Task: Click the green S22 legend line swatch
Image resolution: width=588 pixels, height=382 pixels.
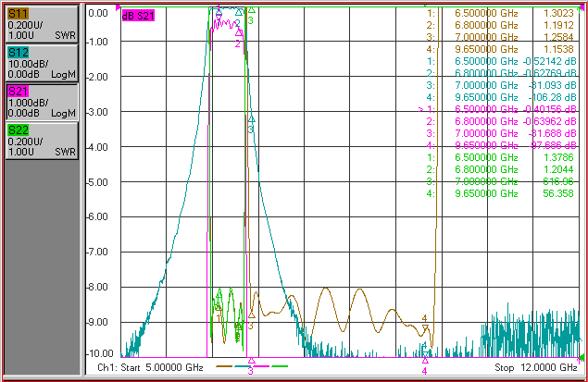Action: coord(280,366)
